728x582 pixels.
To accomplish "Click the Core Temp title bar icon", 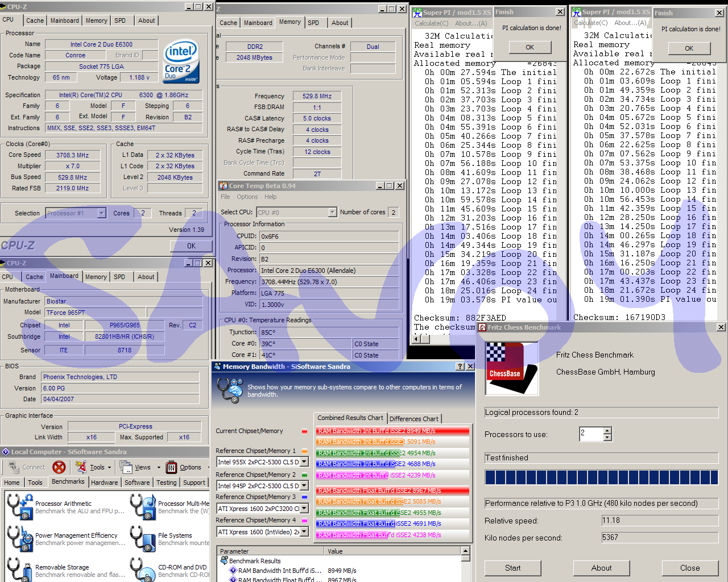I will 223,186.
